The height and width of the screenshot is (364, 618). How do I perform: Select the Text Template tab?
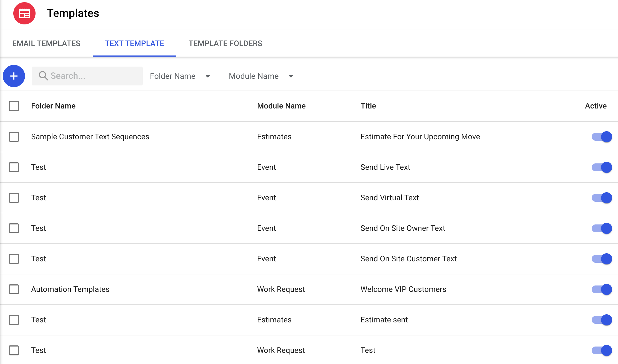(x=134, y=43)
